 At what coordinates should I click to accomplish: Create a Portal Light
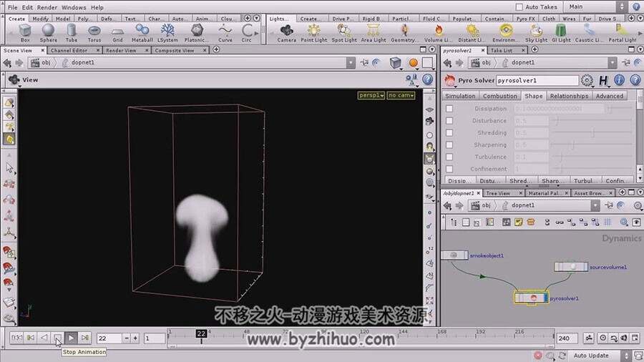point(623,33)
